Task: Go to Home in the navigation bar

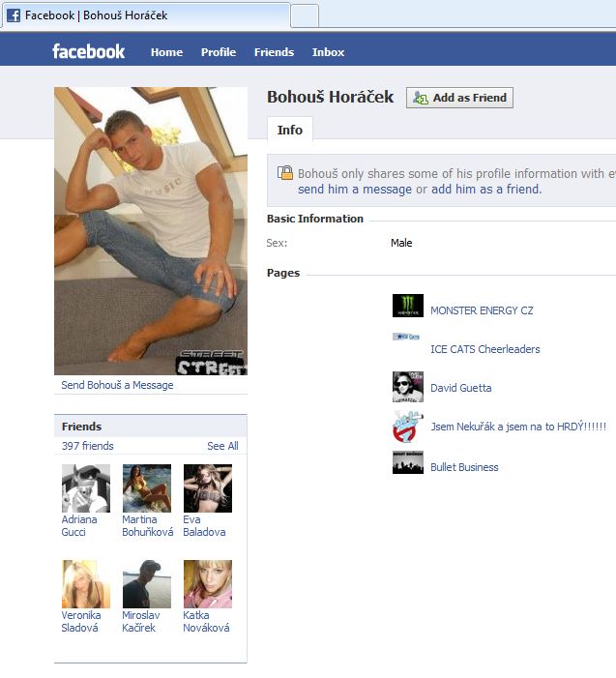Action: click(x=166, y=52)
